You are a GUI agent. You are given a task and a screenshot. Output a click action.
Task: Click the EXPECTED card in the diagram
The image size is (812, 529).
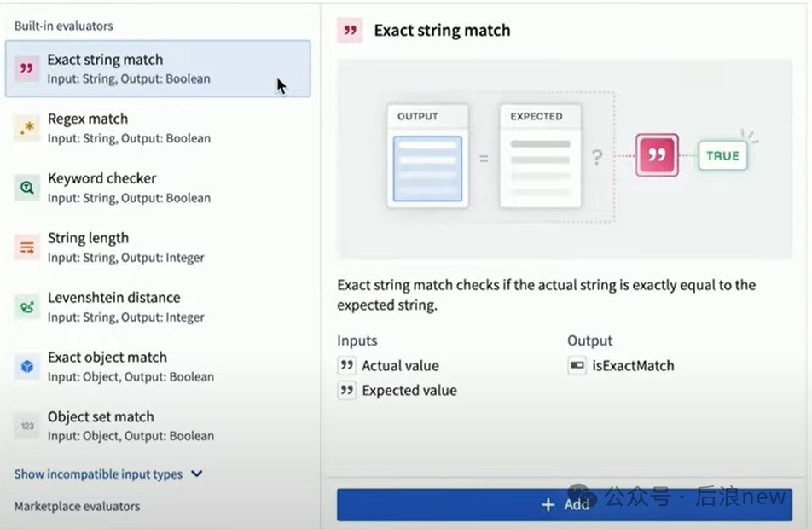(x=540, y=157)
